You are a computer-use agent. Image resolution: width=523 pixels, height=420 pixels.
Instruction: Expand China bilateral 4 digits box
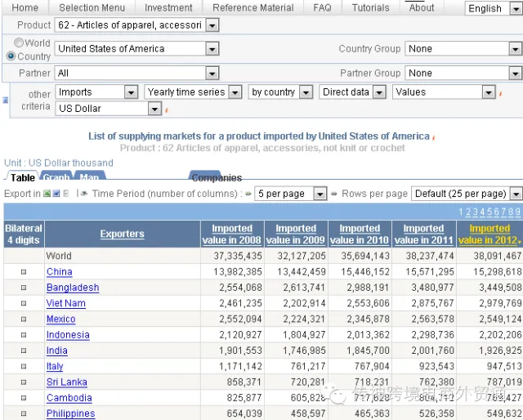[x=24, y=272]
